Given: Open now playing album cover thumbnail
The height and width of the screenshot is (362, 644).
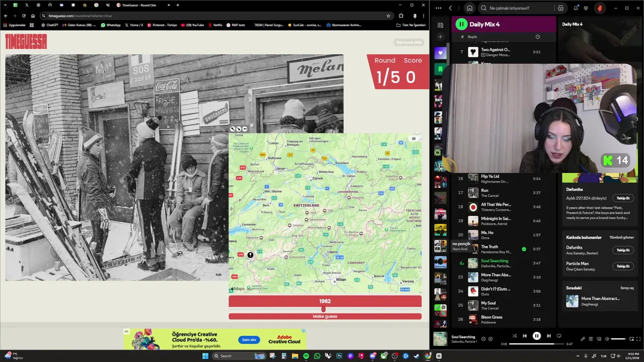Looking at the screenshot, I should tap(440, 339).
